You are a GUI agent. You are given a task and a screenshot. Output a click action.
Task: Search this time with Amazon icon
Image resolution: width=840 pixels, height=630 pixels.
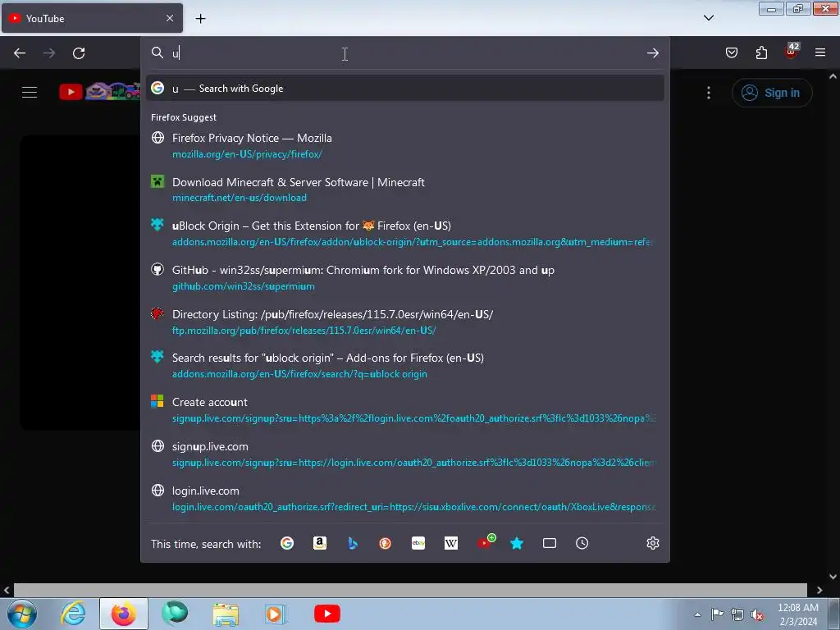pyautogui.click(x=320, y=543)
